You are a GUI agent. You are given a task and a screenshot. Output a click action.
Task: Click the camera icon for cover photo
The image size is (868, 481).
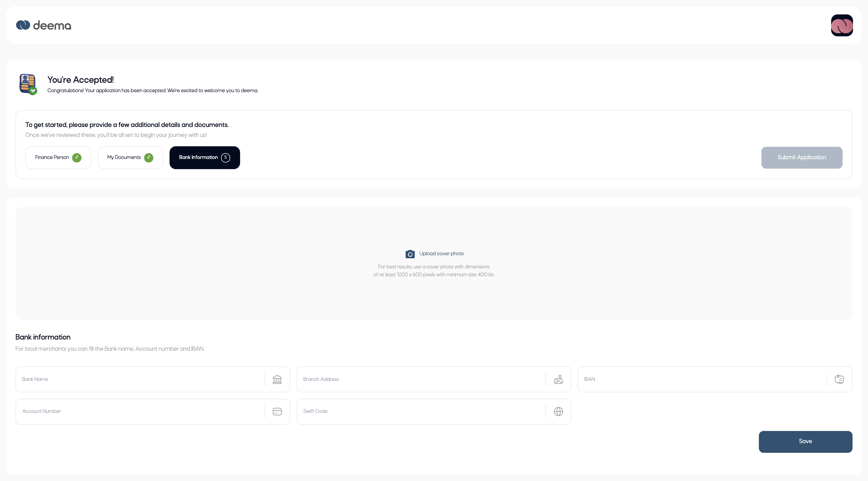[410, 254]
